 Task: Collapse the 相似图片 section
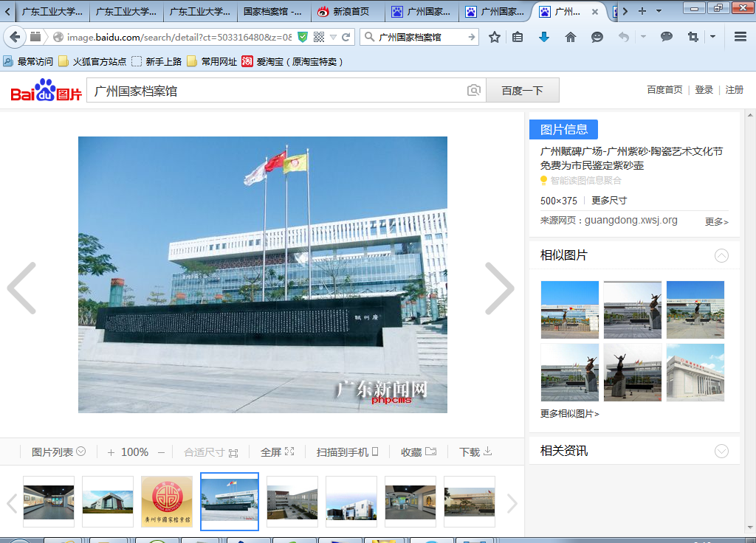(x=721, y=256)
